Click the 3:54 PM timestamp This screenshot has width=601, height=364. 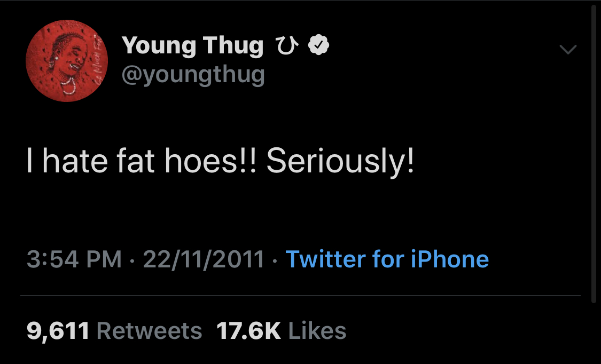[x=74, y=259]
